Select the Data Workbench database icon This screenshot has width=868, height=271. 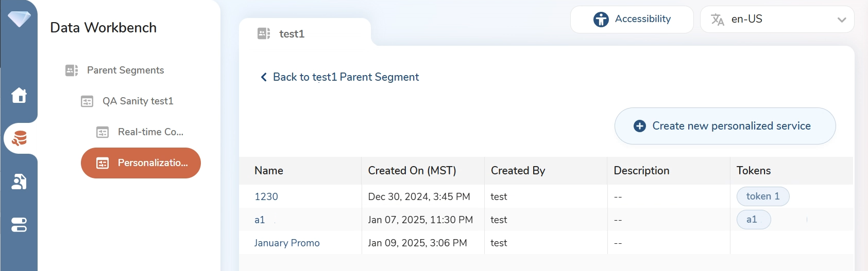point(20,138)
